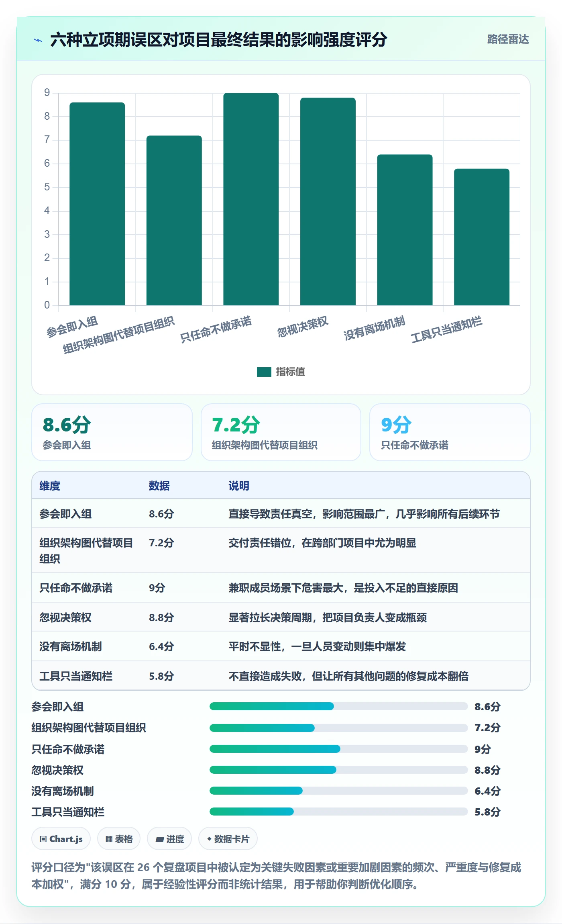The width and height of the screenshot is (562, 924).
Task: Toggle the 指标值 legend color swatch
Action: coord(264,372)
